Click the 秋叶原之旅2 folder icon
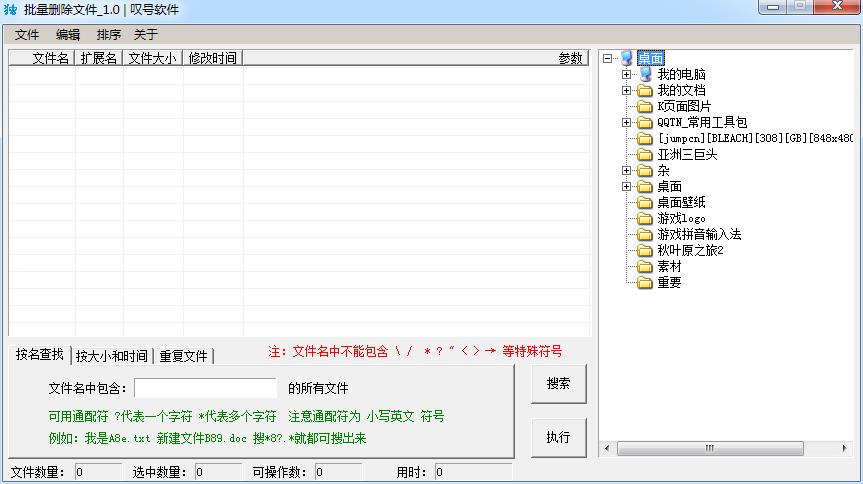The height and width of the screenshot is (484, 863). click(644, 251)
